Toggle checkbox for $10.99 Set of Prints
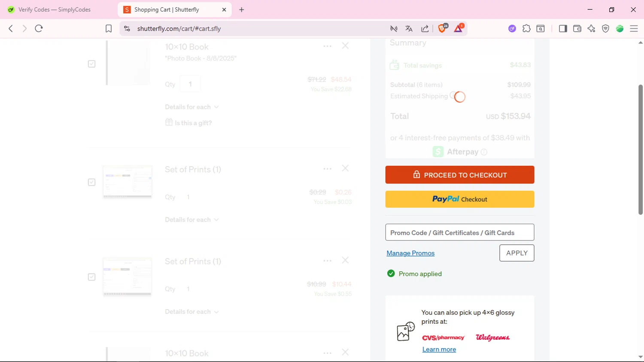The width and height of the screenshot is (644, 362). (x=92, y=277)
